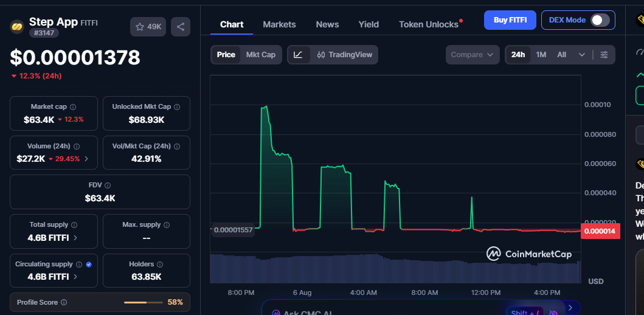The width and height of the screenshot is (644, 315).
Task: Click the 58% profile score value
Action: click(175, 303)
